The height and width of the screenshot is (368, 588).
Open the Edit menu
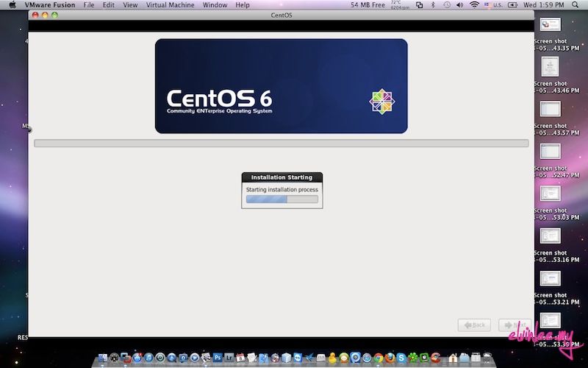coord(108,5)
